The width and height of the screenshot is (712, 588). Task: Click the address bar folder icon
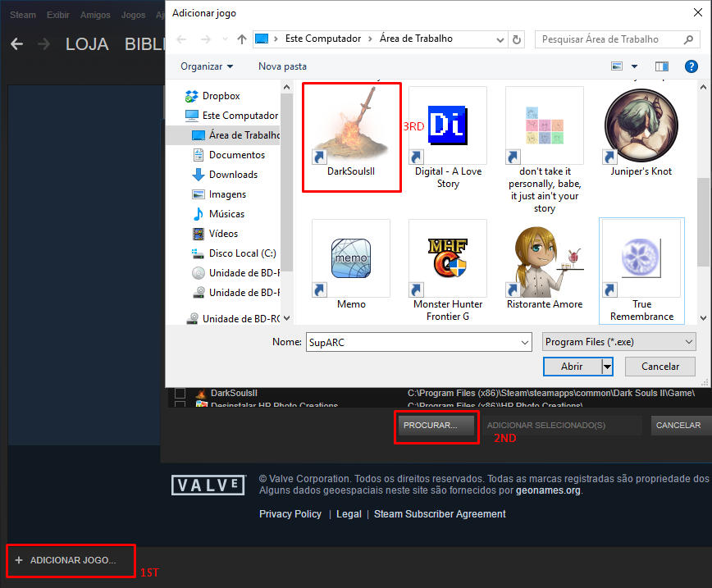[262, 39]
